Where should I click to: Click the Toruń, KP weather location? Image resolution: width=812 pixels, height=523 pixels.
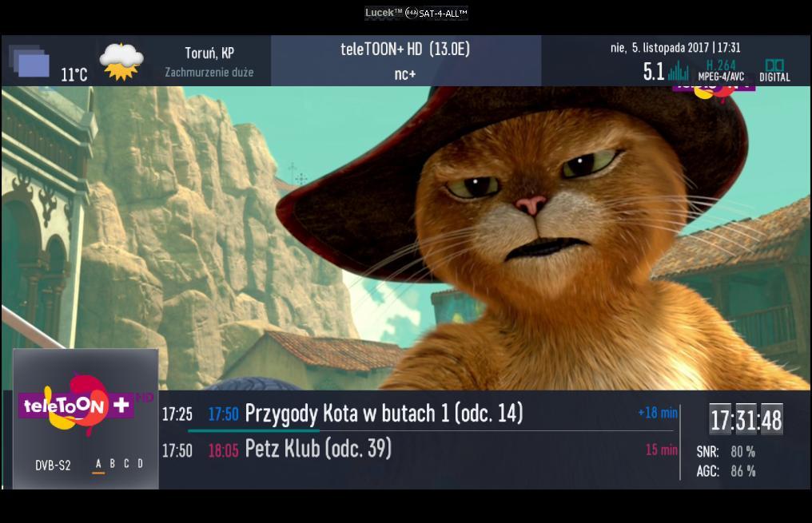(209, 53)
